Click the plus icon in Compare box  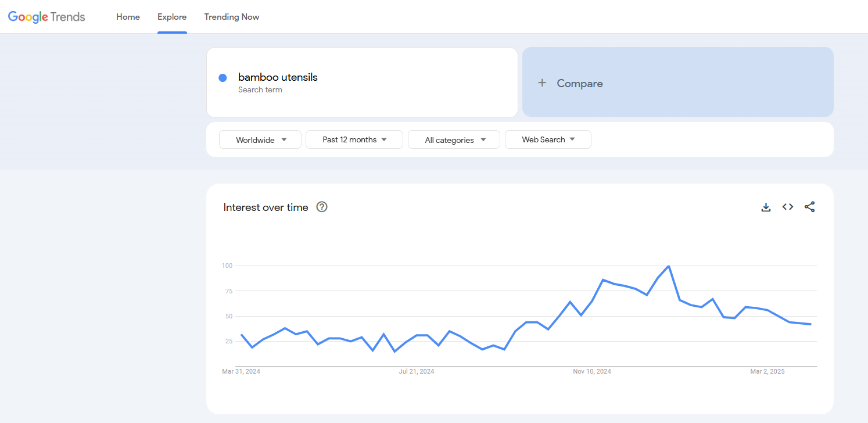[x=542, y=83]
